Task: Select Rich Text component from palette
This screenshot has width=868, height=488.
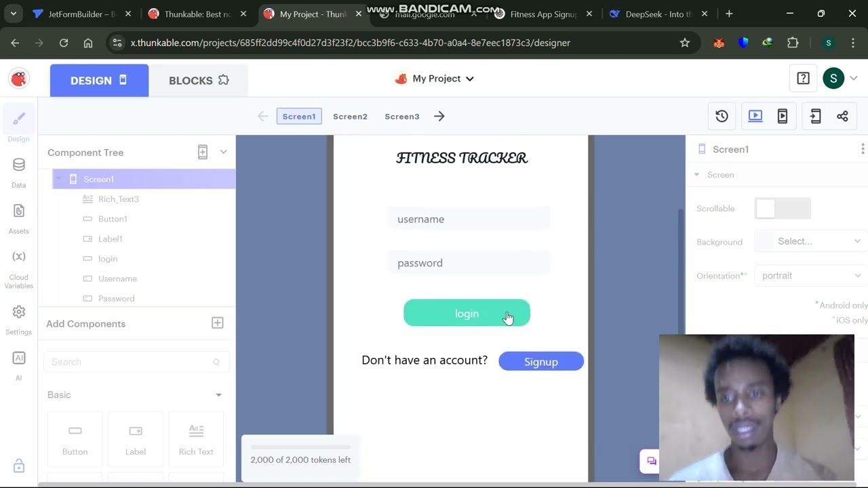Action: coord(196,439)
